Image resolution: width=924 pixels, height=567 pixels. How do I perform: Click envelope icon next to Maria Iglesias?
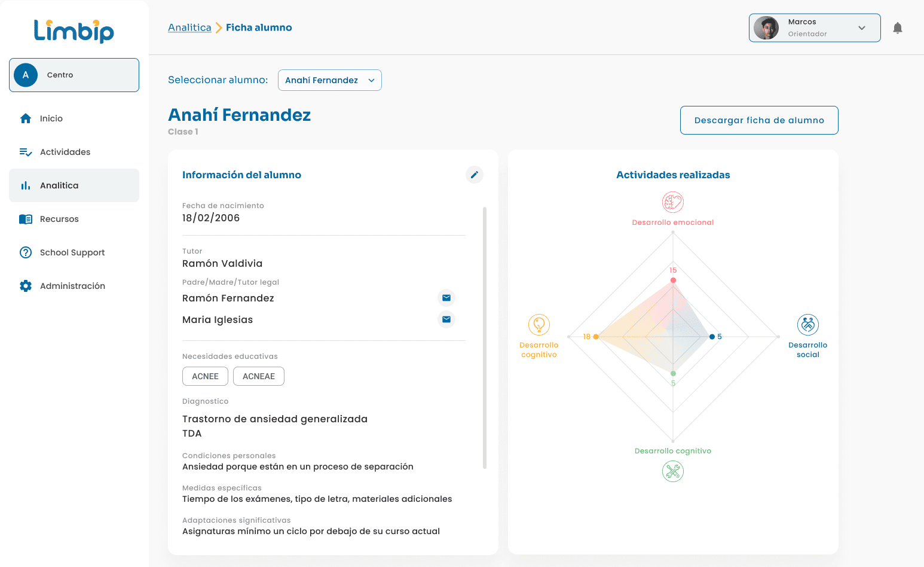tap(446, 319)
